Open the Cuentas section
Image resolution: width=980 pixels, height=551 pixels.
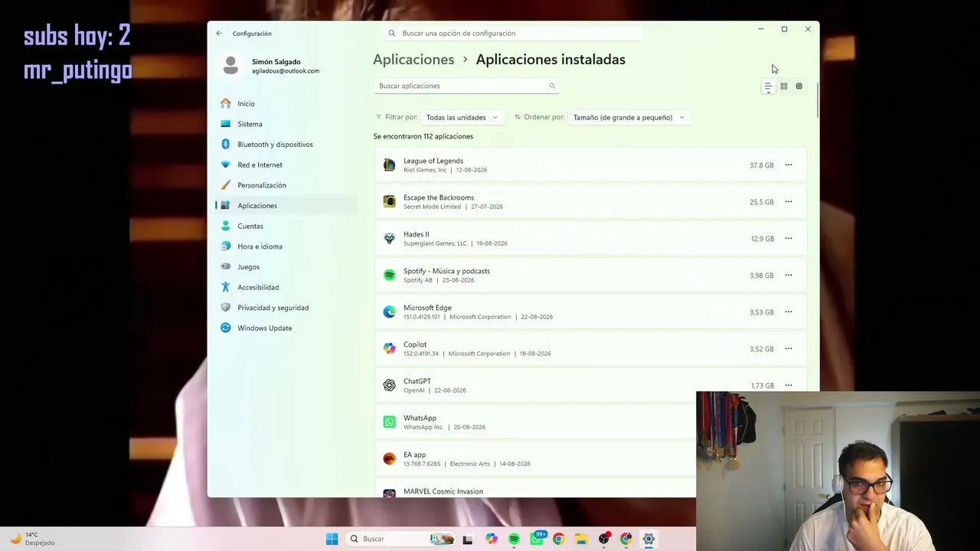tap(286, 226)
